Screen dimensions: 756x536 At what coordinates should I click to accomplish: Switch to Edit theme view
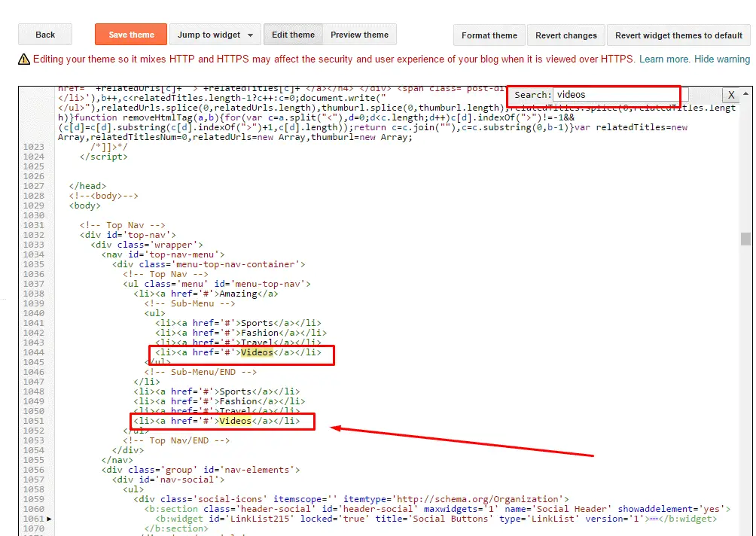pos(293,35)
